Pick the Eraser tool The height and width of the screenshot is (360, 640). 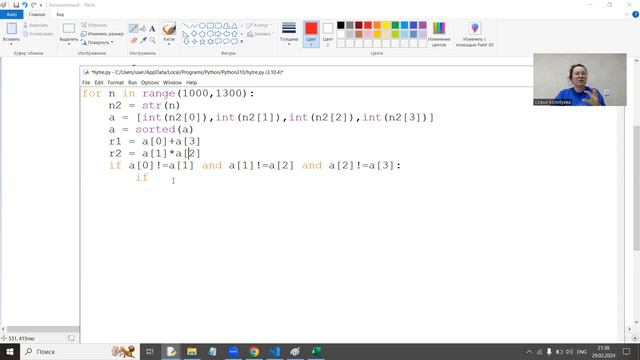tap(134, 40)
